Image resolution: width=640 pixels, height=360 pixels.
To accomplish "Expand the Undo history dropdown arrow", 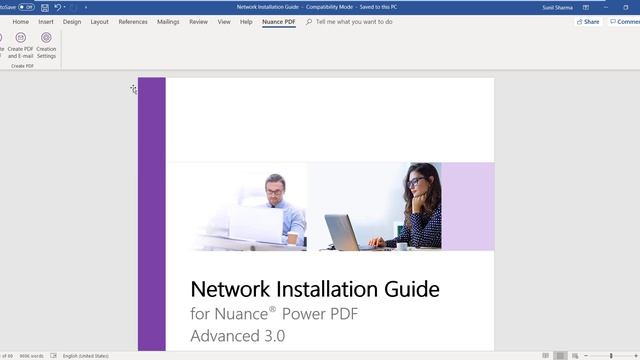I will (x=64, y=7).
